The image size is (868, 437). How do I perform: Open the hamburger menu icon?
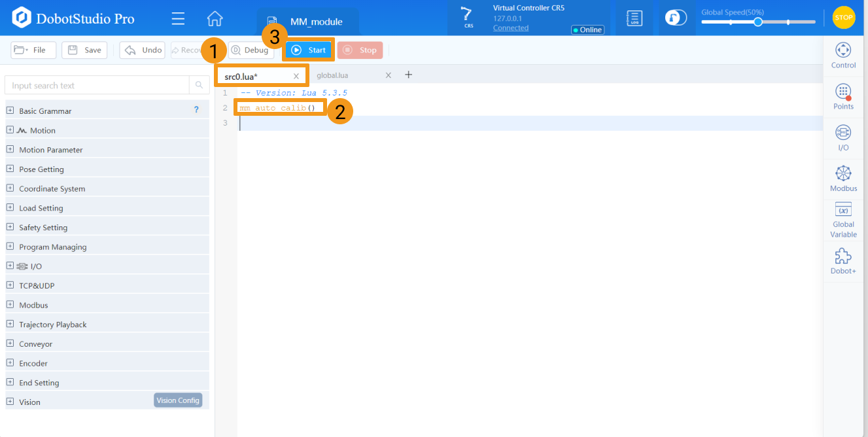click(x=178, y=18)
